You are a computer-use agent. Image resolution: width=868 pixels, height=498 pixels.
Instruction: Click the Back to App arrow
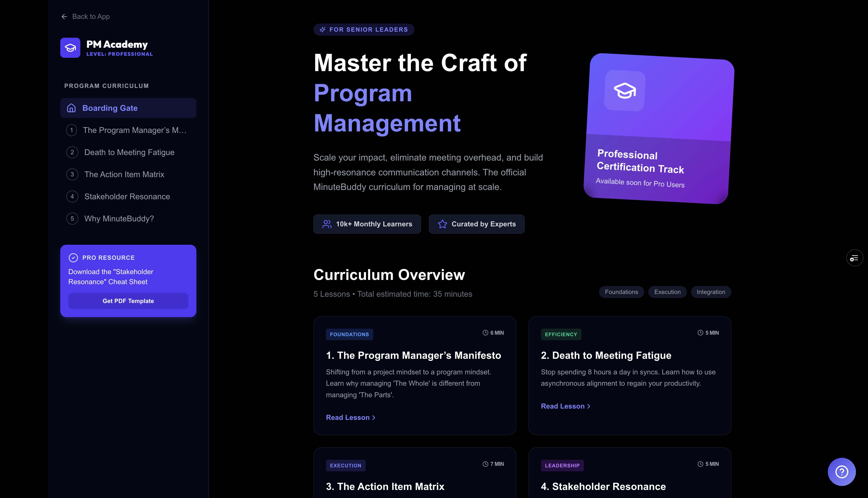(x=64, y=16)
